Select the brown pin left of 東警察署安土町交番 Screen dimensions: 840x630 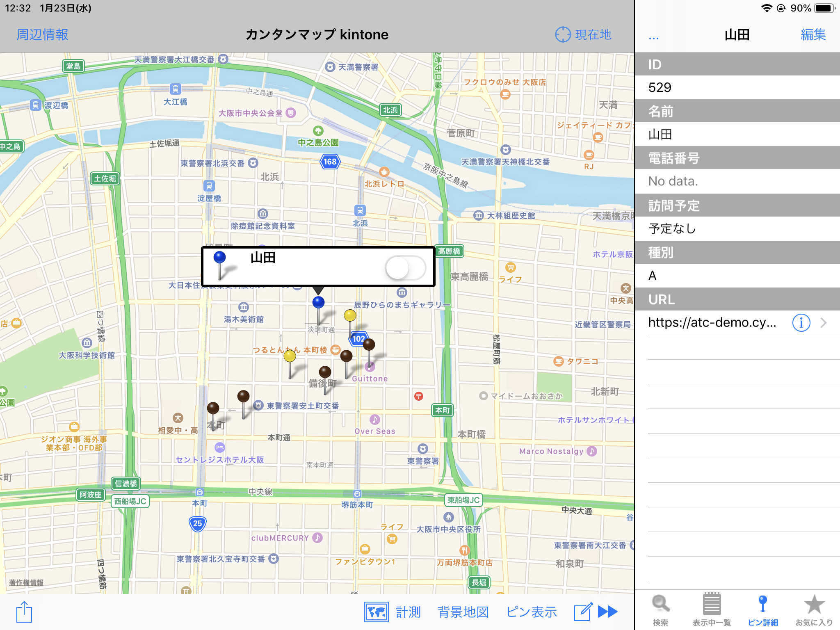point(243,396)
